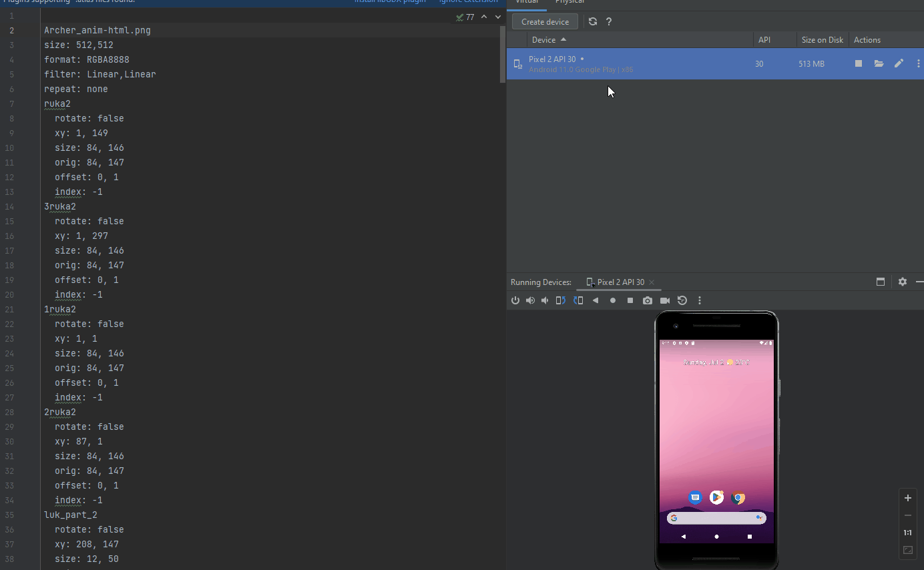Tap the phone screen's Recents navigation button
The image size is (924, 570).
point(750,536)
